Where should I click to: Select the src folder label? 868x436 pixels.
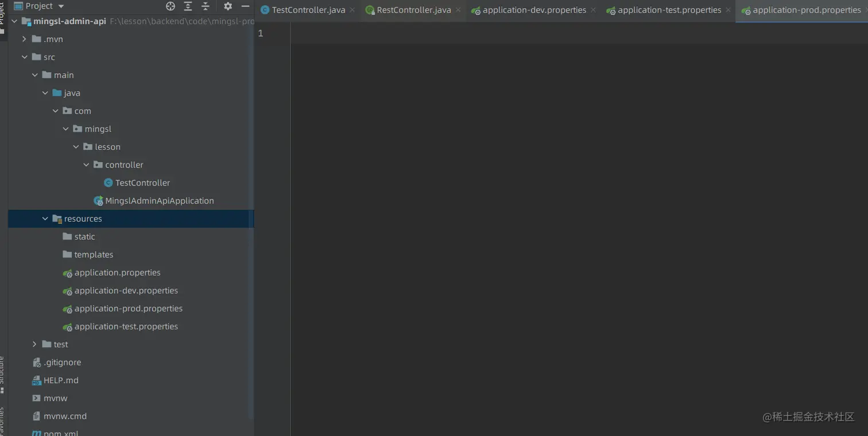click(49, 57)
